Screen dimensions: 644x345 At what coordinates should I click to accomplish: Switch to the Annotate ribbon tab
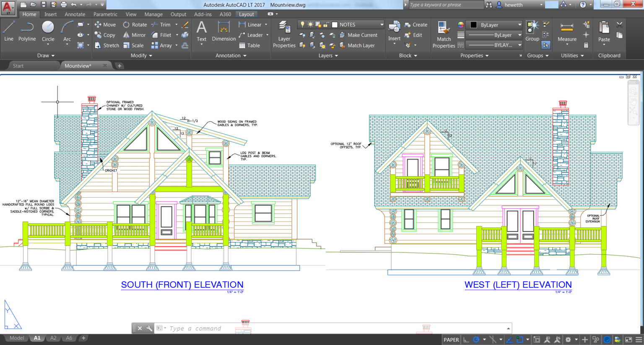(x=75, y=14)
